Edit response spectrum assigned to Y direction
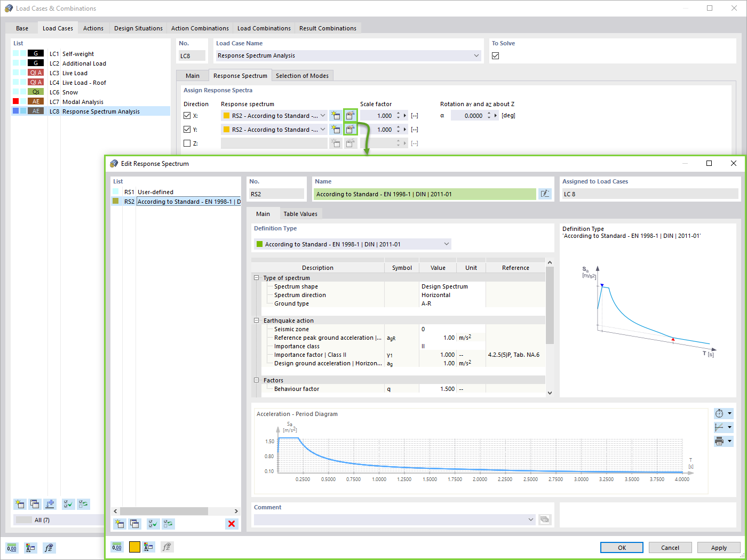The height and width of the screenshot is (560, 747). pos(351,130)
